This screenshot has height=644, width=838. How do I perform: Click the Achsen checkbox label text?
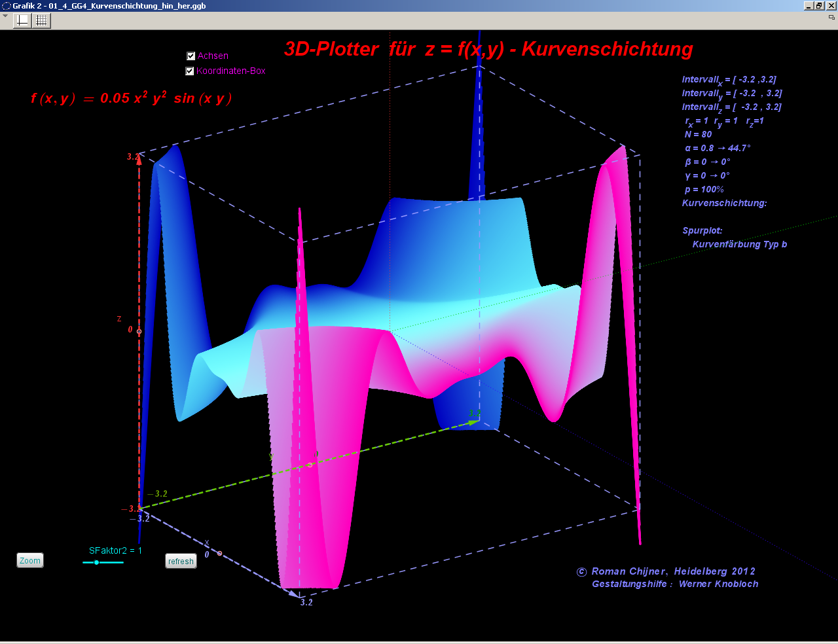(x=213, y=56)
